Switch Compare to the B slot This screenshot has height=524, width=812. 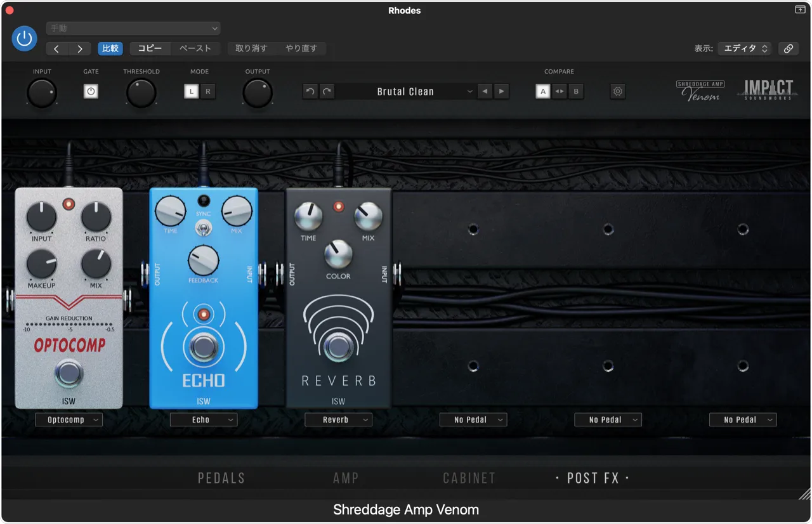point(575,91)
